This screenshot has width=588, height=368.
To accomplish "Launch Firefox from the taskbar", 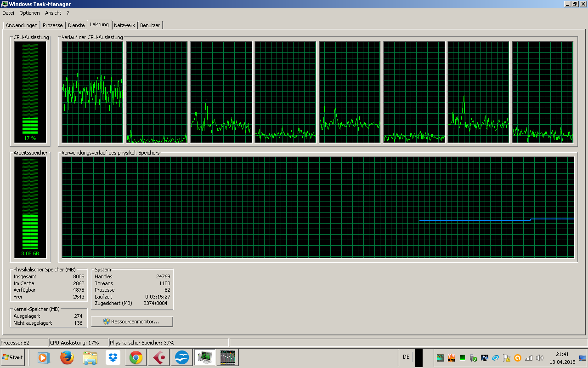I will pyautogui.click(x=67, y=357).
